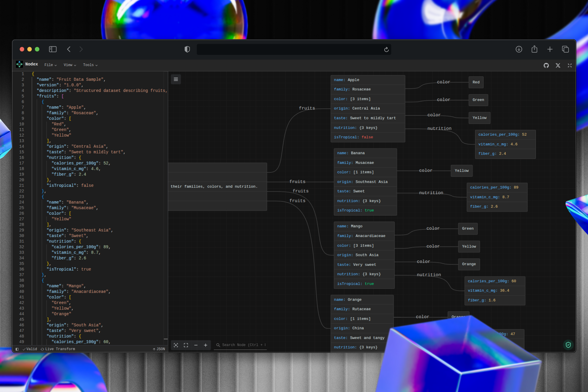Screen dimensions: 588x392
Task: Zoom in on the graph with plus
Action: 205,345
